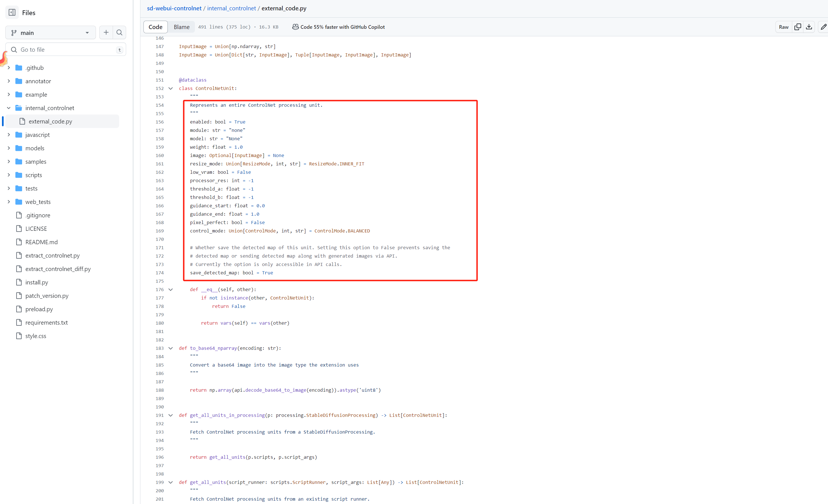Collapse get_all_units_in_processing at line 191

[x=171, y=415]
